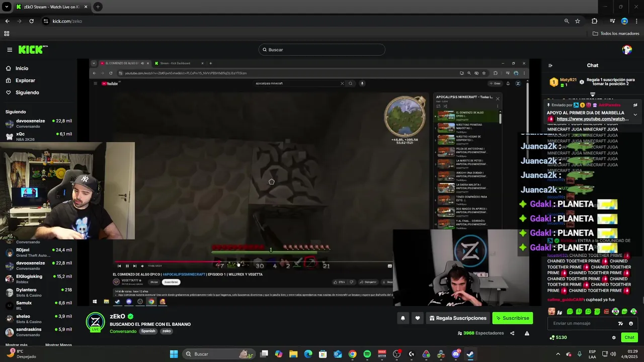The height and width of the screenshot is (362, 644).
Task: Click the KICK logo
Action: [33, 50]
